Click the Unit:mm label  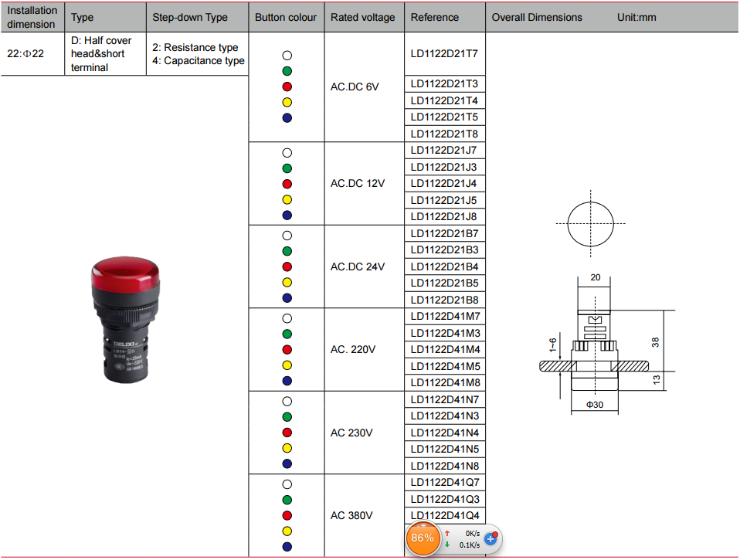(x=636, y=18)
